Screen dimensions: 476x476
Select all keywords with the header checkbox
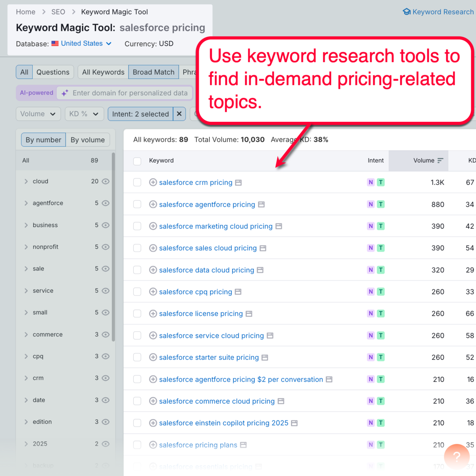[x=137, y=161]
